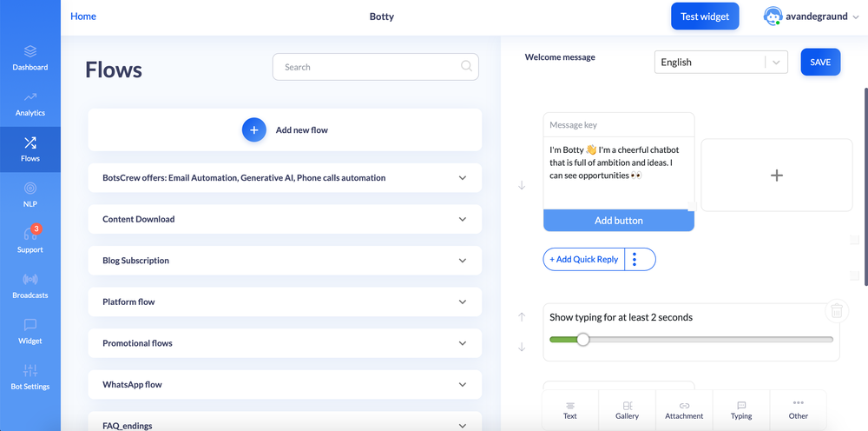Image resolution: width=868 pixels, height=431 pixels.
Task: Click the Add new flow text
Action: pos(302,129)
